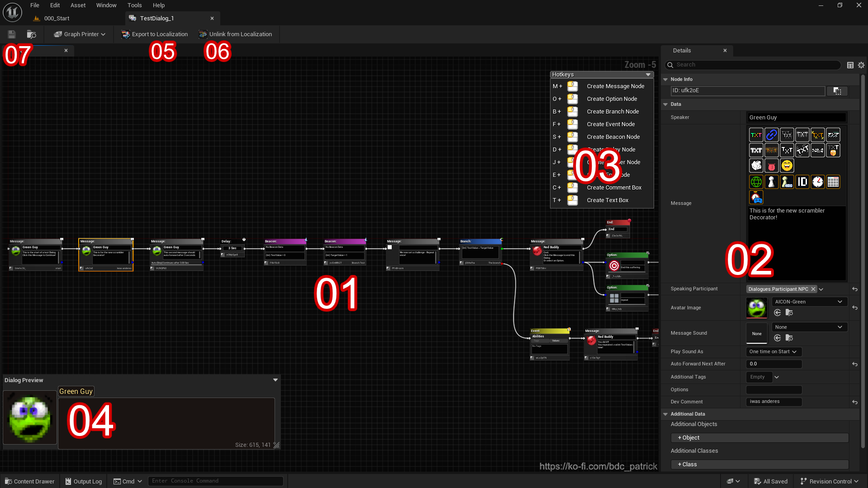Browse to asset in Content Browser icon
Viewport: 868px width, 488px height.
[x=31, y=34]
